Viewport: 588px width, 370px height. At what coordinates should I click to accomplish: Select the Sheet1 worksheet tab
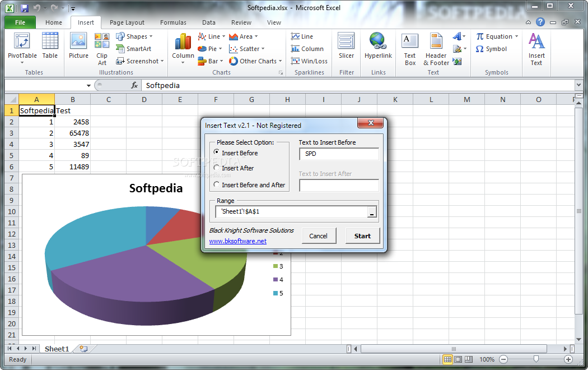click(x=57, y=349)
